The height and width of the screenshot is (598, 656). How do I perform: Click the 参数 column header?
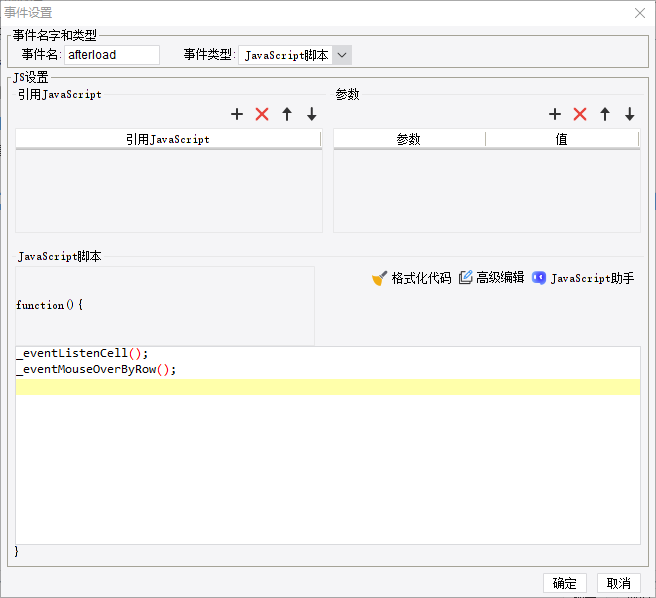[409, 139]
